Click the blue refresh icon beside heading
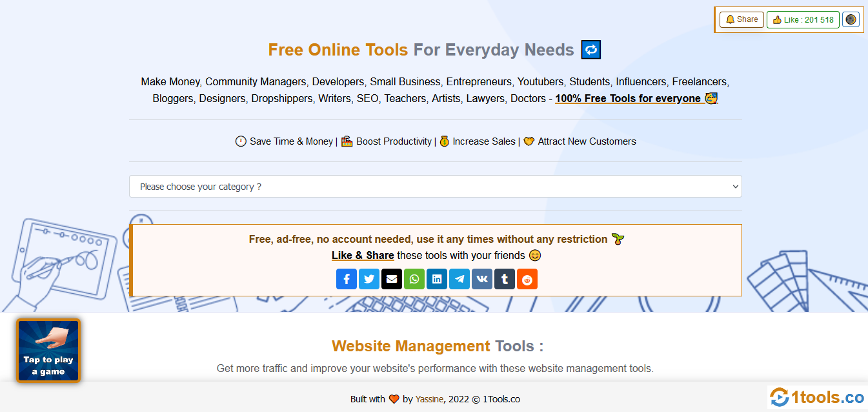This screenshot has height=412, width=868. (591, 50)
